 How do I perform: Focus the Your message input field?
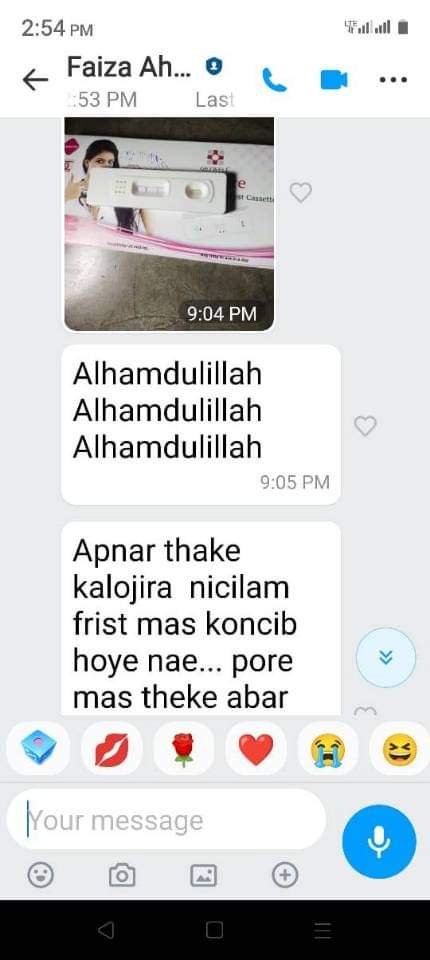[x=166, y=819]
